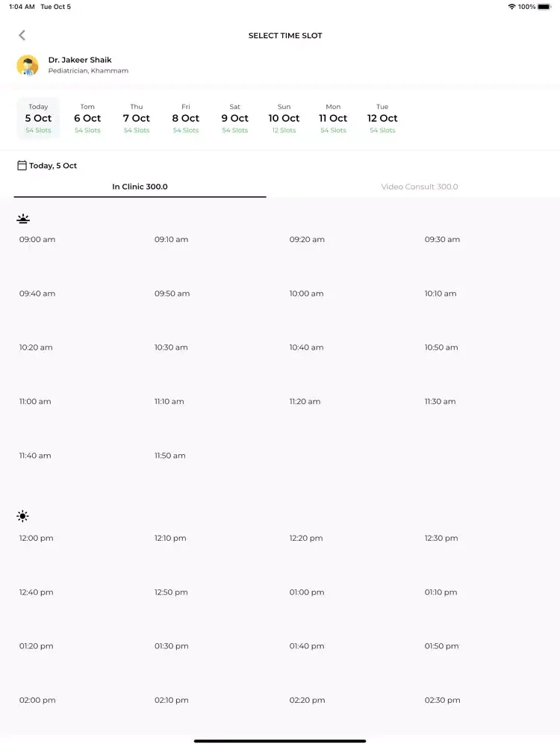The width and height of the screenshot is (560, 747).
Task: Book the 01:30 pm slot
Action: pyautogui.click(x=172, y=646)
